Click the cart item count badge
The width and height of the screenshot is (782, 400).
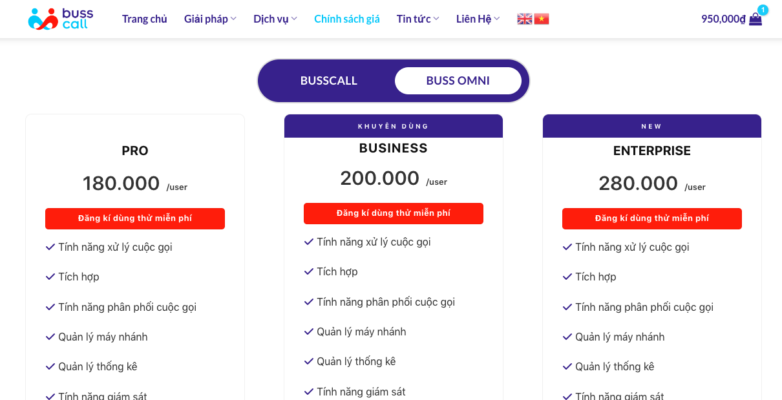[x=763, y=10]
